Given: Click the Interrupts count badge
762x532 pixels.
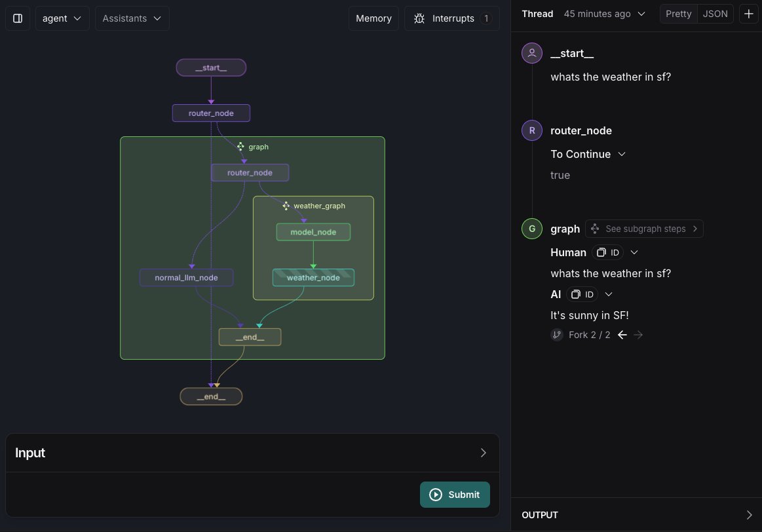Looking at the screenshot, I should (486, 18).
